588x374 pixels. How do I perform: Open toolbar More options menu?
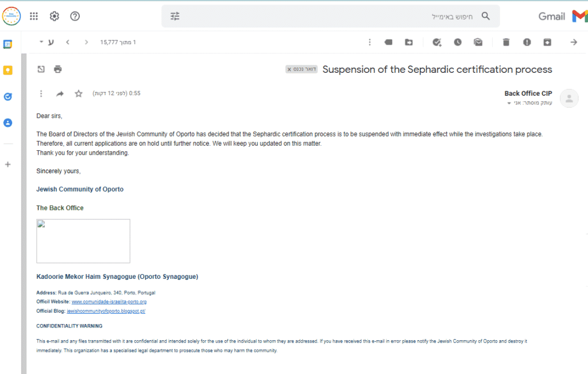(x=370, y=42)
